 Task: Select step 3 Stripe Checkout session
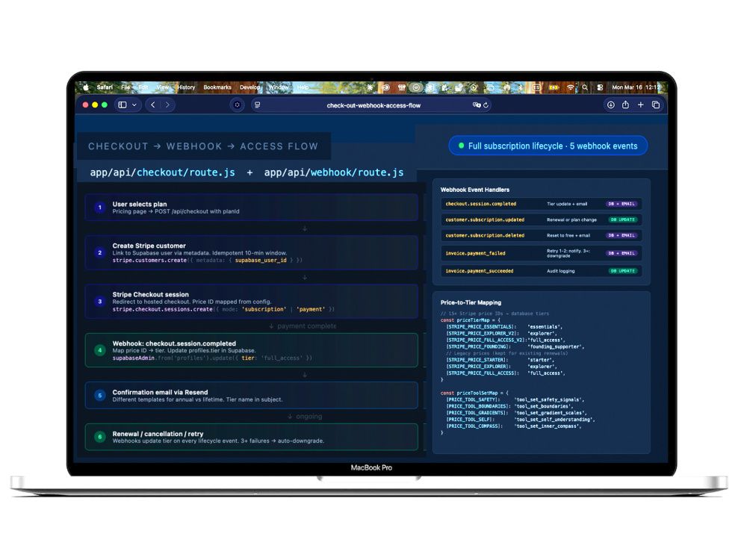click(x=252, y=302)
